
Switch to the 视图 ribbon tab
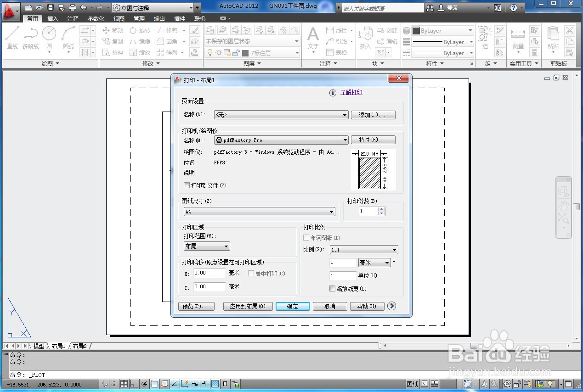tap(119, 19)
